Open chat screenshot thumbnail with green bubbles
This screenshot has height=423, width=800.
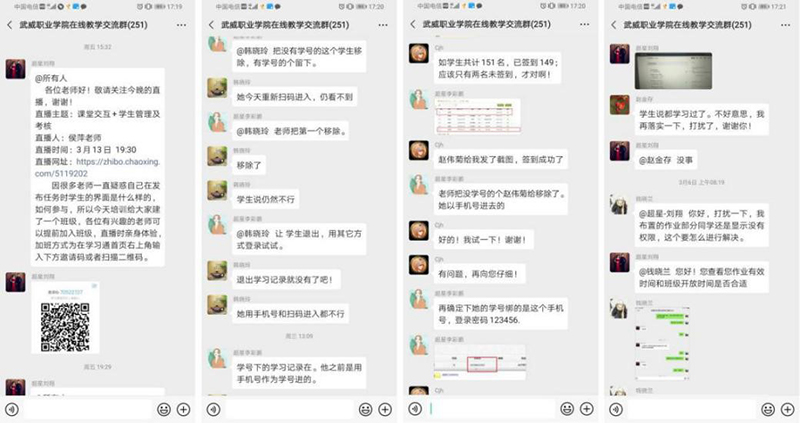pos(662,344)
